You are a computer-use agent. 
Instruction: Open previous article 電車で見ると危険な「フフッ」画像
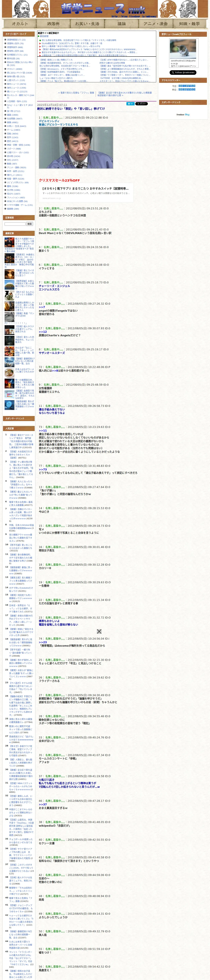click(x=76, y=93)
